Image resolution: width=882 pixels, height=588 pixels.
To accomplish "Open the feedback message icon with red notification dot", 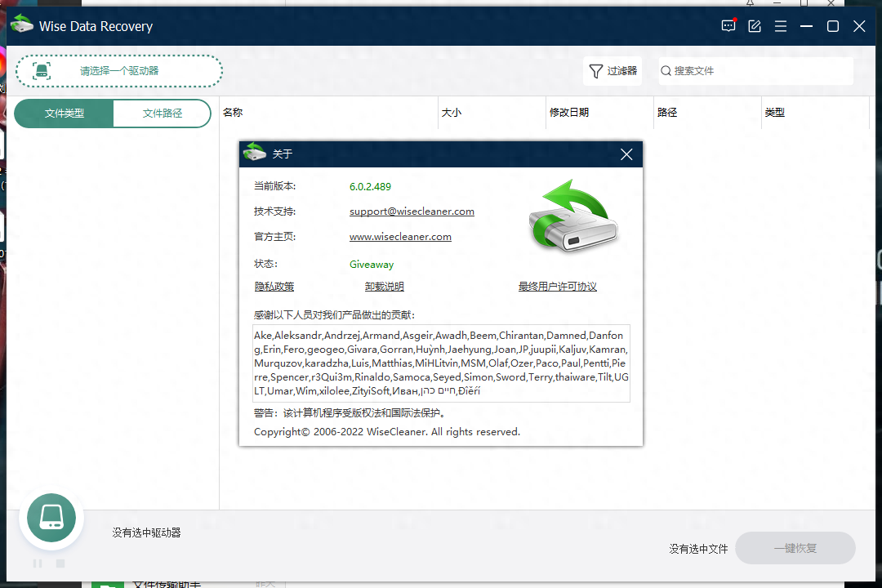I will (728, 25).
